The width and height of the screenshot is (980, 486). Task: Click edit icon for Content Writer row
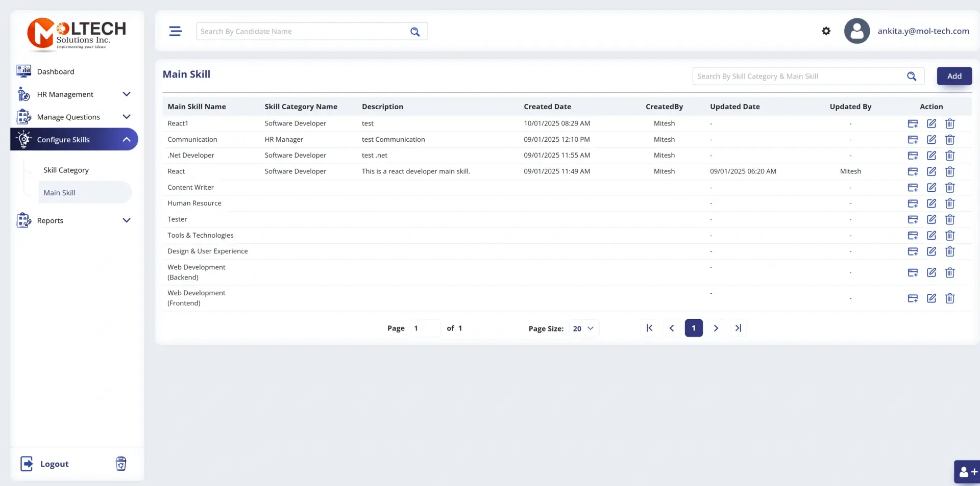[931, 188]
